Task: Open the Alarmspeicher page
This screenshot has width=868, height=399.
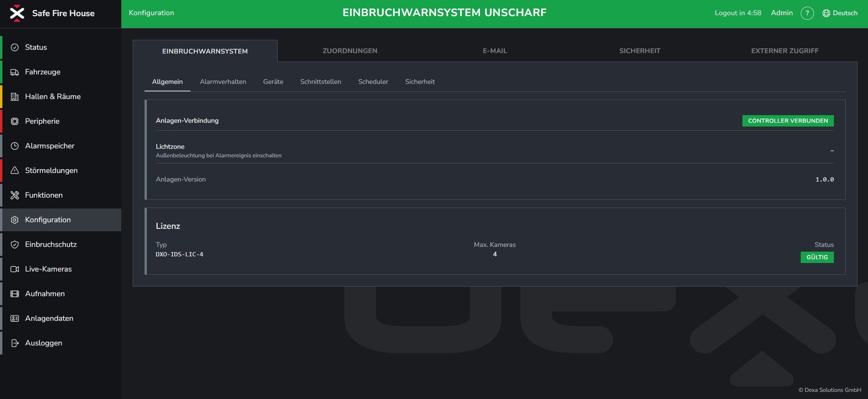Action: point(61,146)
